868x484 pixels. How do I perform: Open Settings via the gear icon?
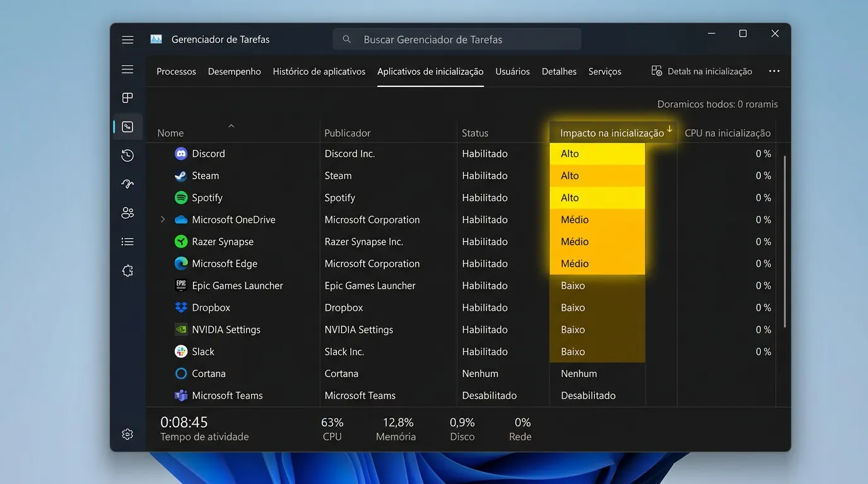[x=127, y=434]
